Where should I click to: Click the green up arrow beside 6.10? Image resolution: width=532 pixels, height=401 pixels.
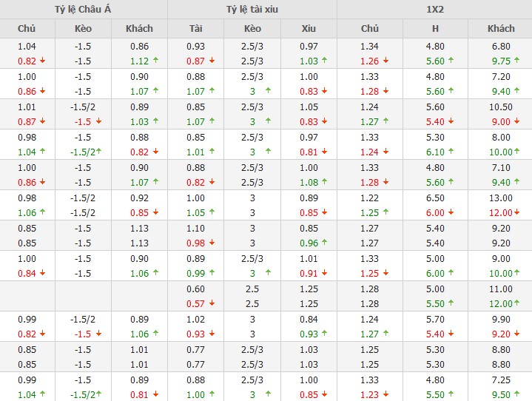[450, 152]
